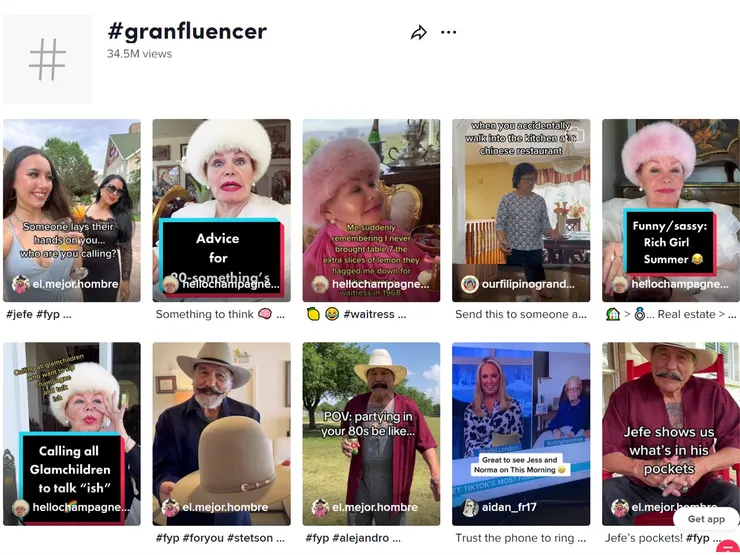Viewport: 740px width, 555px height.
Task: Click the large hashtag icon tile
Action: [x=47, y=59]
